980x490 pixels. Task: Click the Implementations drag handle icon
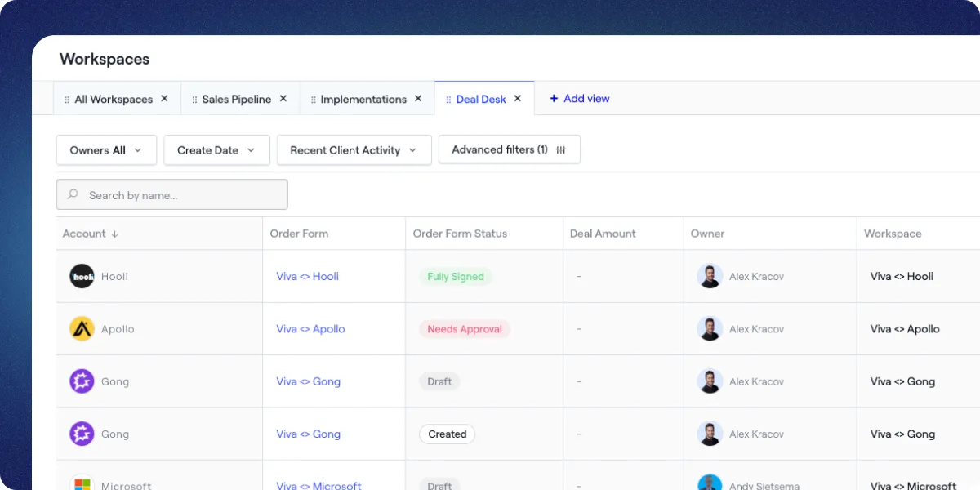tap(314, 100)
